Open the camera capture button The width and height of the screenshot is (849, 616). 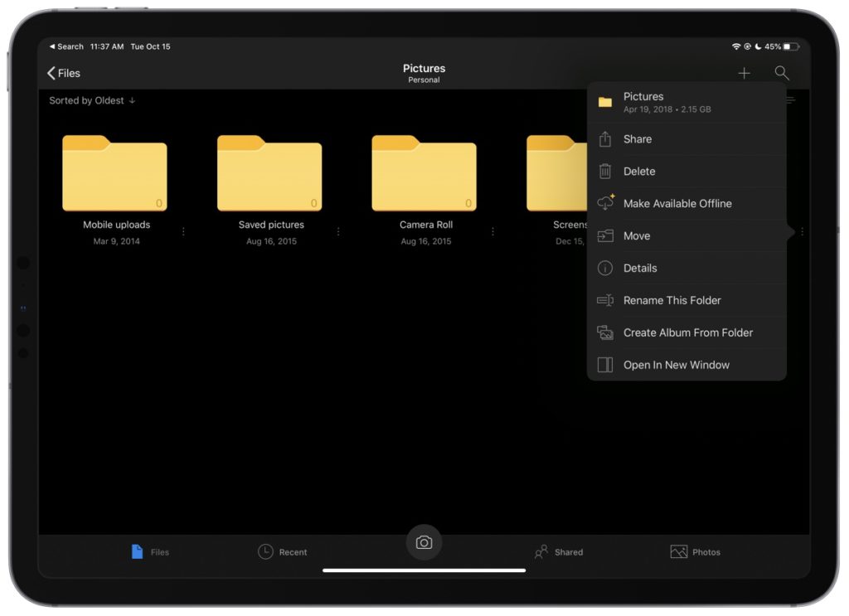(x=424, y=542)
